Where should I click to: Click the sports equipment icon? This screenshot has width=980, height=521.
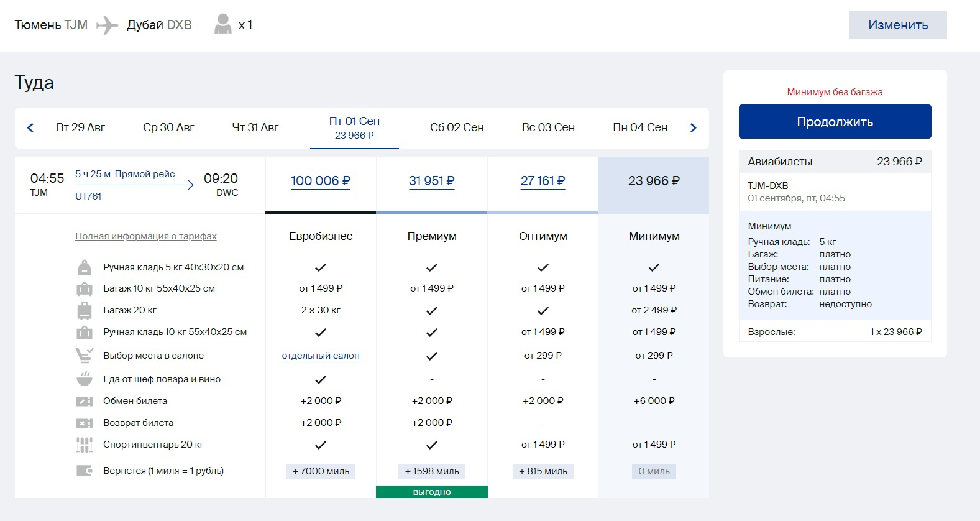tap(85, 445)
